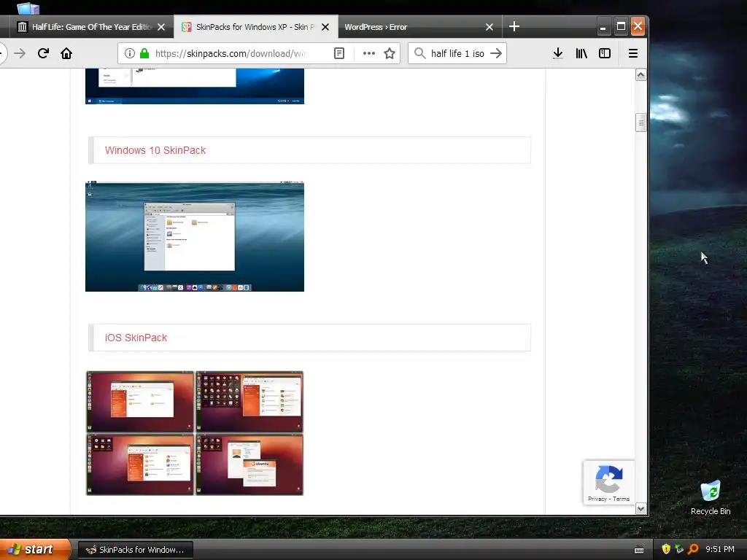Viewport: 747px width, 560px height.
Task: Click the search magnifier icon
Action: 419,53
